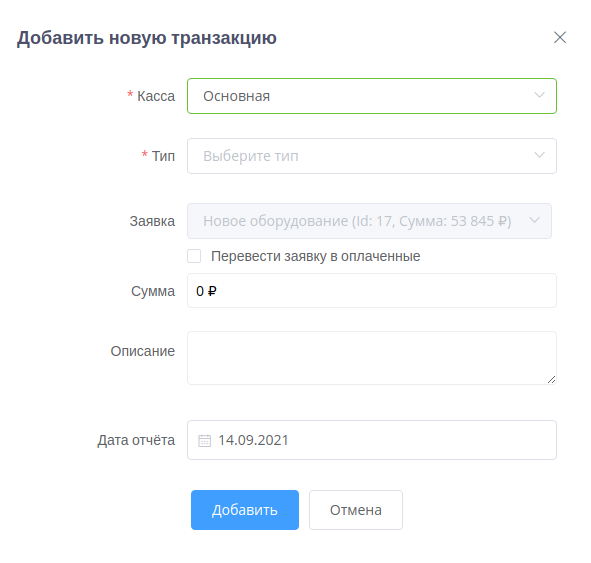Viewport: 591px width, 563px height.
Task: Click the Сумма field label
Action: (x=153, y=291)
